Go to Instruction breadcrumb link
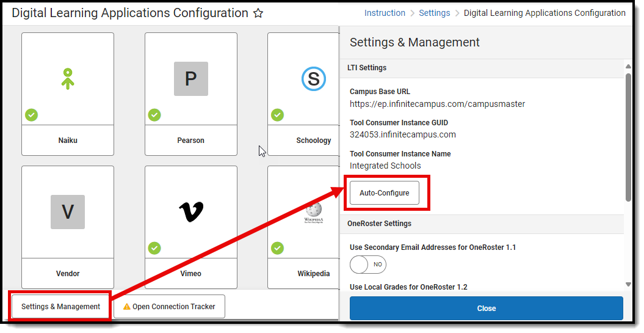The image size is (644, 333). (x=385, y=13)
